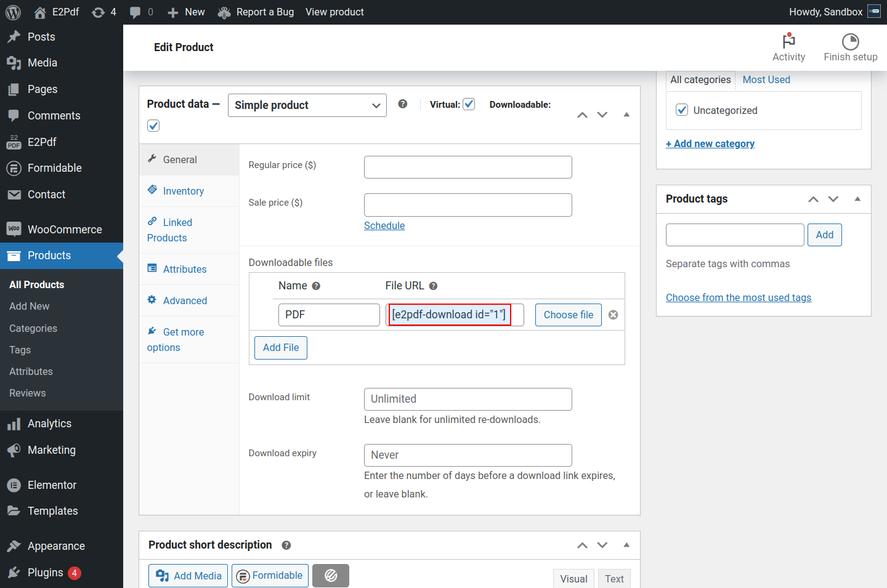The height and width of the screenshot is (588, 887).
Task: Click the product type help icon
Action: pos(402,104)
